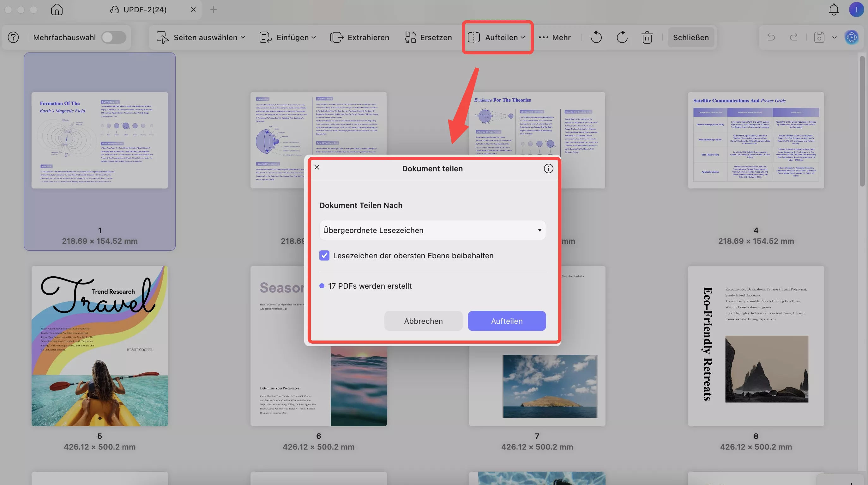
Task: Open the notifications bell icon
Action: click(833, 9)
